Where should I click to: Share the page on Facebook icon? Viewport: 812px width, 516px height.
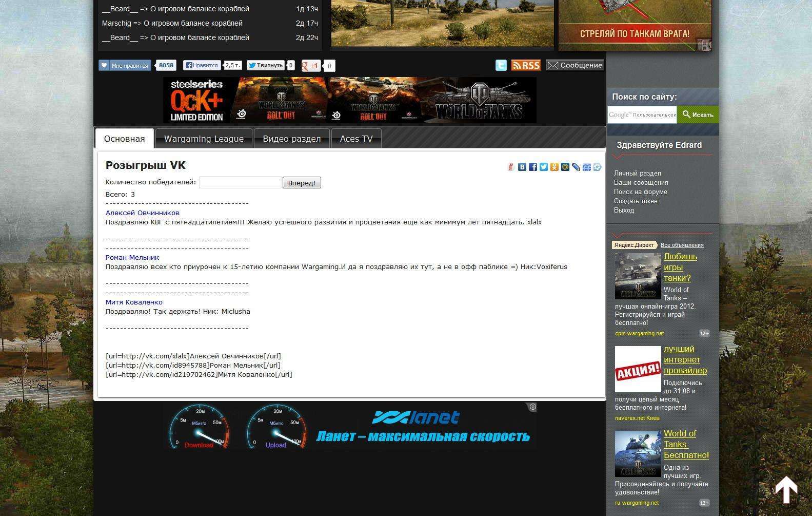[x=533, y=167]
